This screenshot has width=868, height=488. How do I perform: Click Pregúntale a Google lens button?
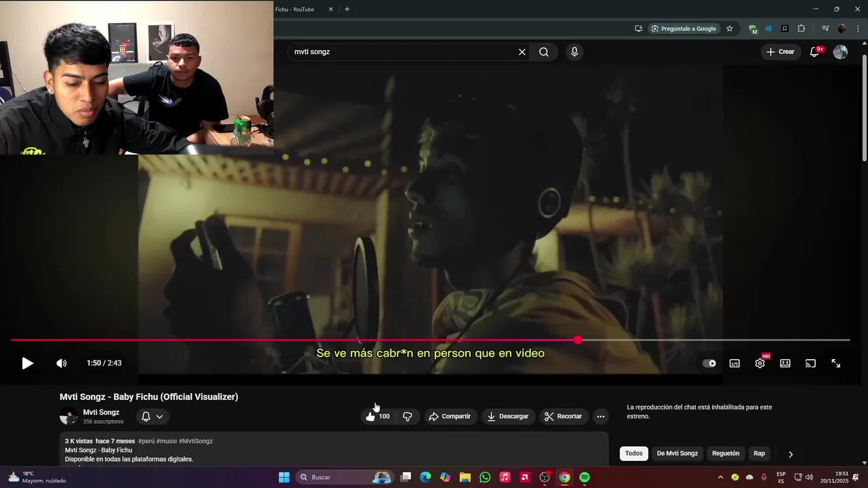[x=684, y=28]
